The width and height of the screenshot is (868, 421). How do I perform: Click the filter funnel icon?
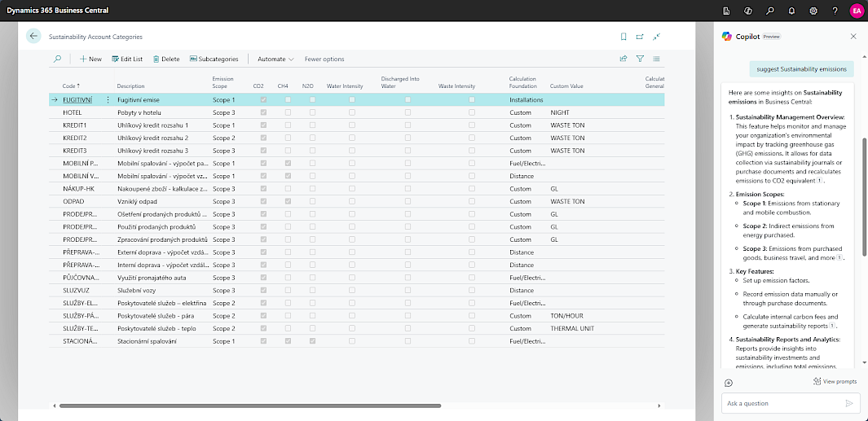[640, 59]
